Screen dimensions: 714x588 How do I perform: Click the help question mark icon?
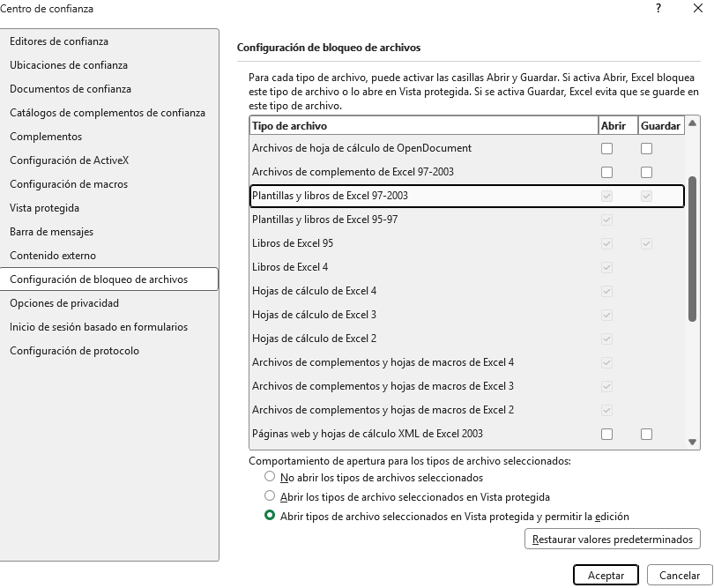click(658, 9)
